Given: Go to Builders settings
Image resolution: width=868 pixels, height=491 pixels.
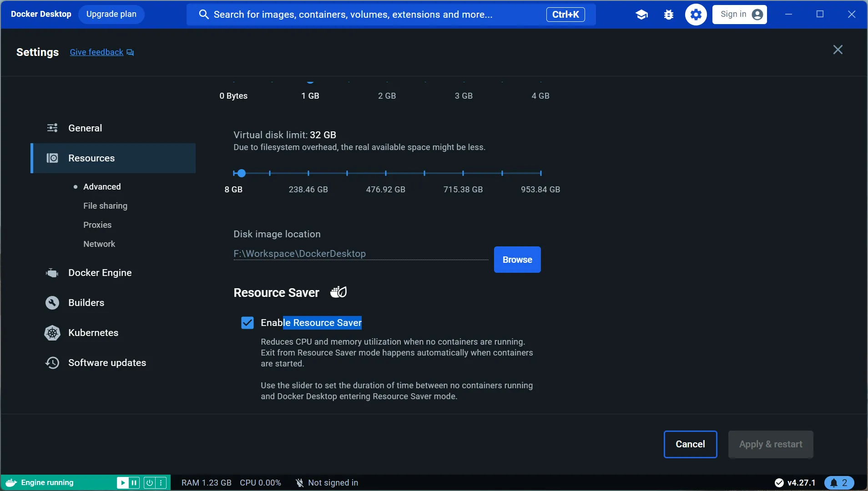Looking at the screenshot, I should tap(113, 303).
